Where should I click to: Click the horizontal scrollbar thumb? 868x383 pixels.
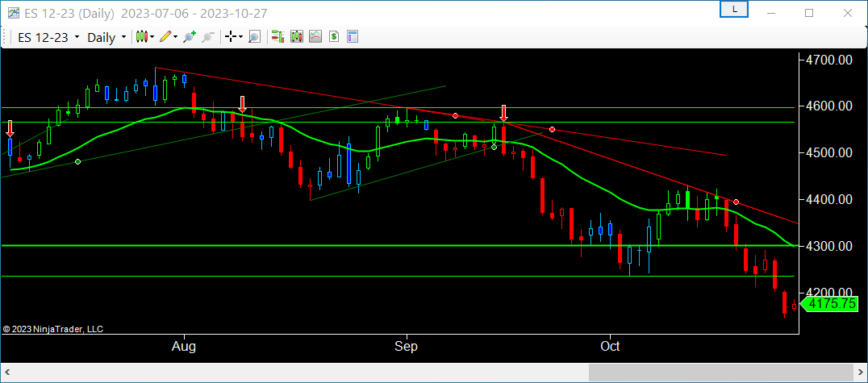(x=720, y=373)
